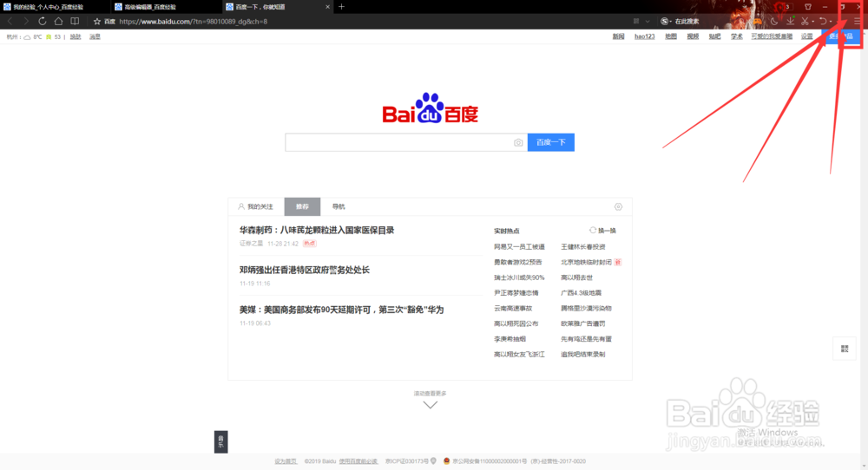
Task: Open hot topic 网易又一员工被逼
Action: tap(519, 246)
